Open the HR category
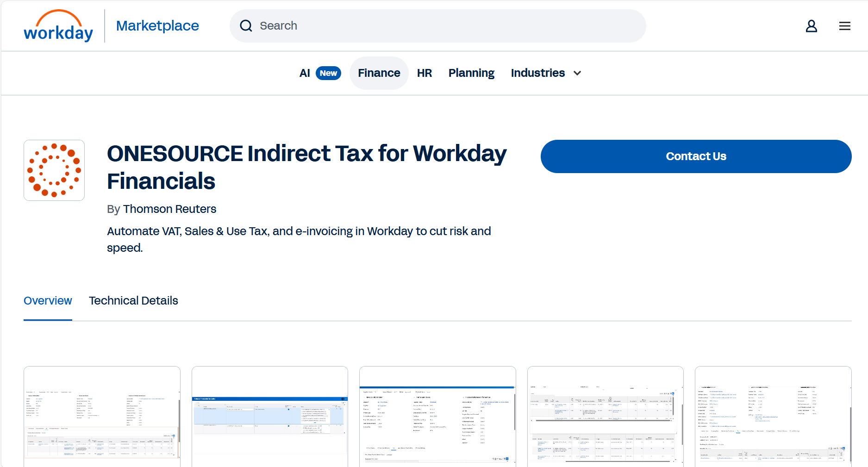The image size is (868, 467). 424,73
